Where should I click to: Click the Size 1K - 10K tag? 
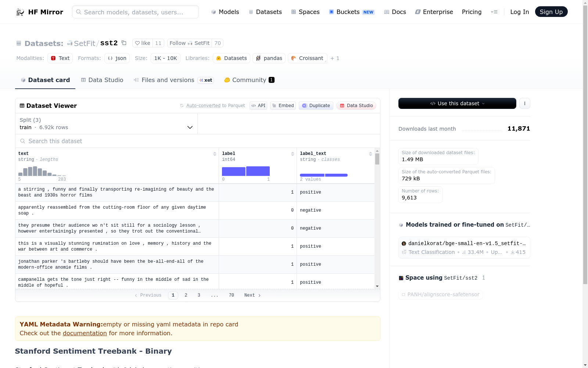coord(165,58)
